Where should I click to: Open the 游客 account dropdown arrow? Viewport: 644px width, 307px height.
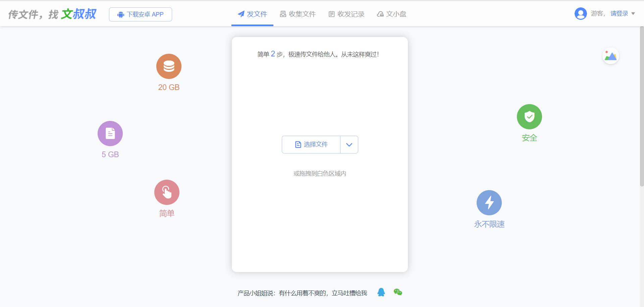tap(633, 14)
